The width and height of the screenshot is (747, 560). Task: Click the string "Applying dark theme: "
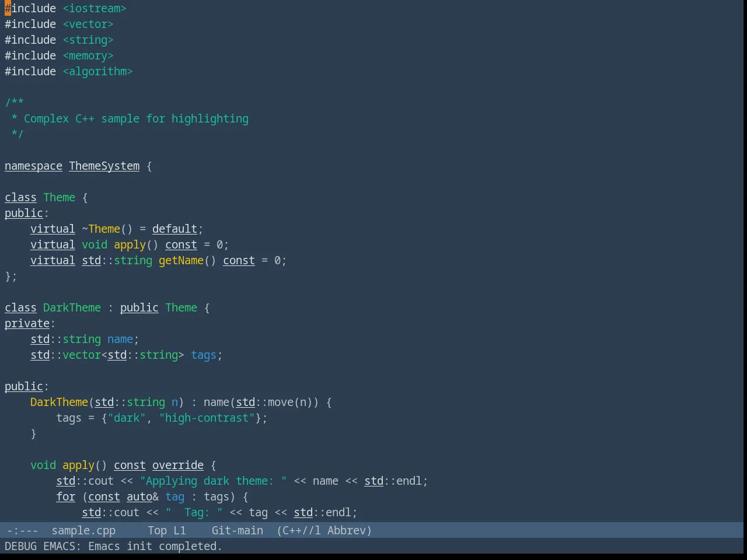[213, 481]
